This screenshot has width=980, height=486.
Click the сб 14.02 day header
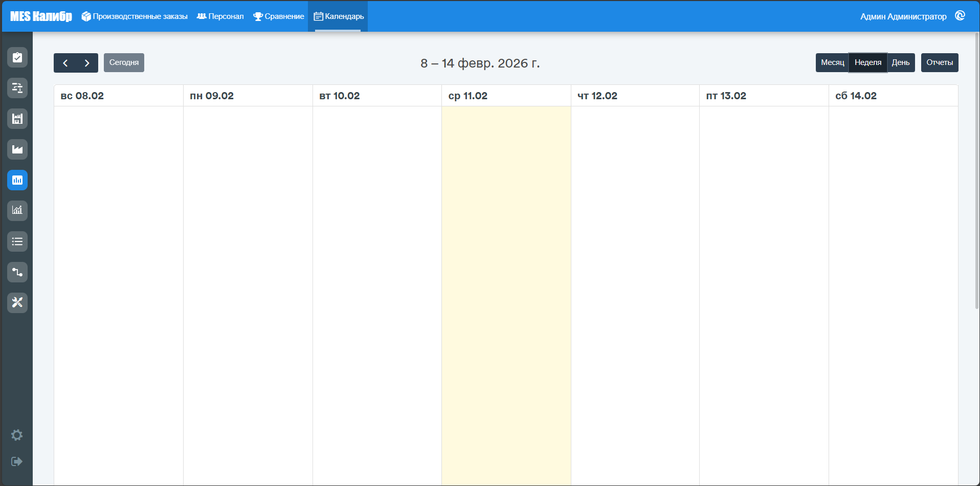tap(894, 96)
